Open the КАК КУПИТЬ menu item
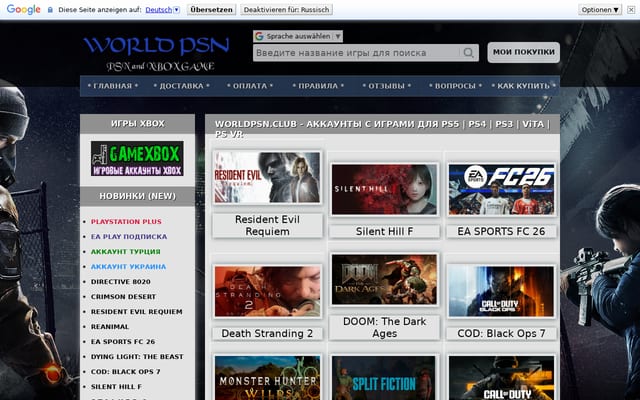This screenshot has height=400, width=640. pos(524,86)
